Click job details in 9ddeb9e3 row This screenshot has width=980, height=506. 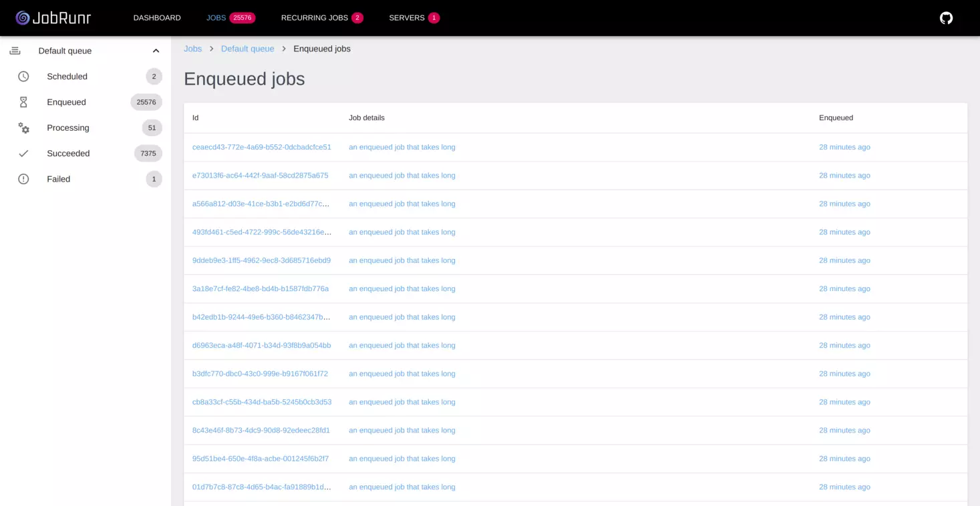point(402,260)
